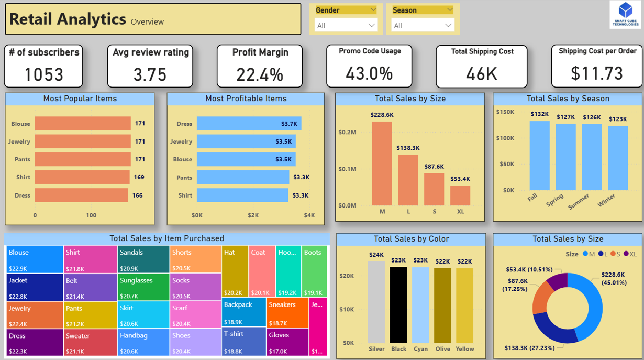This screenshot has width=644, height=360.
Task: Select the M column in Sales by Size bar chart
Action: click(382, 163)
